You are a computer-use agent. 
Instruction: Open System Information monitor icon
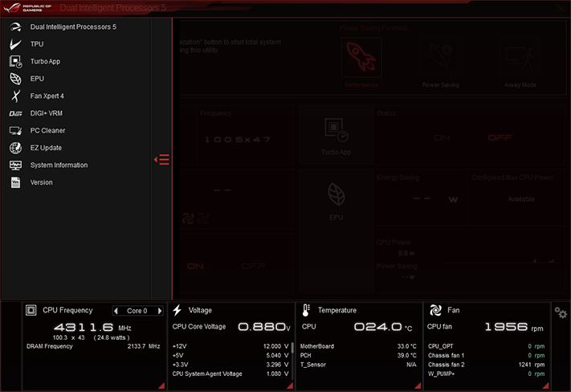pyautogui.click(x=15, y=165)
